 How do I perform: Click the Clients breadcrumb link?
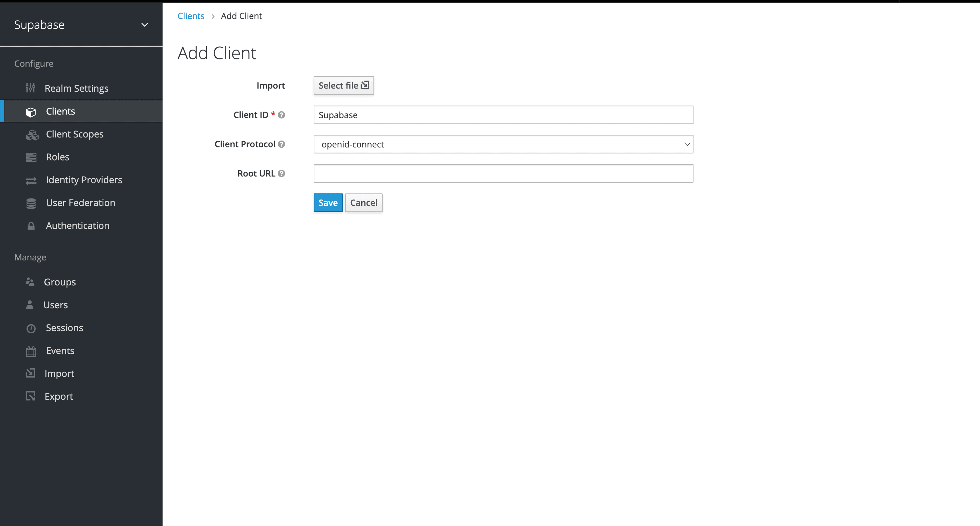click(x=191, y=16)
